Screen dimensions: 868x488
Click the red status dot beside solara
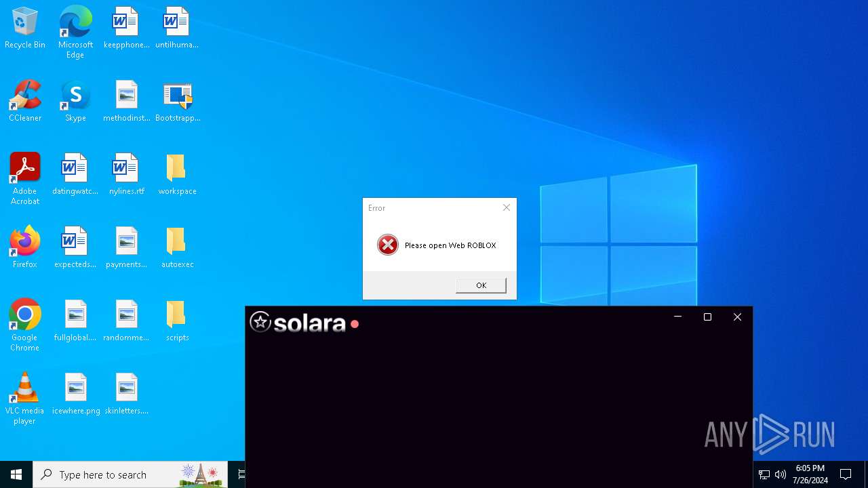click(x=354, y=324)
